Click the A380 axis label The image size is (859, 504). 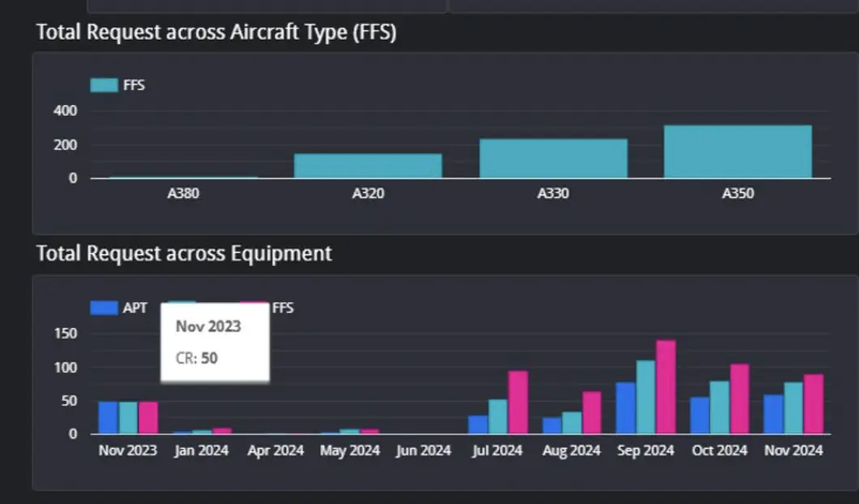(183, 194)
